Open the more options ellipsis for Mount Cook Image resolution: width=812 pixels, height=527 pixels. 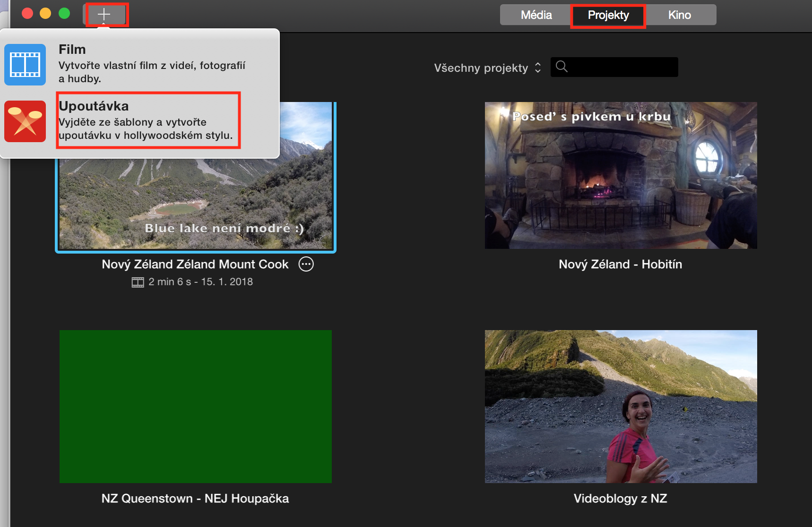[306, 264]
